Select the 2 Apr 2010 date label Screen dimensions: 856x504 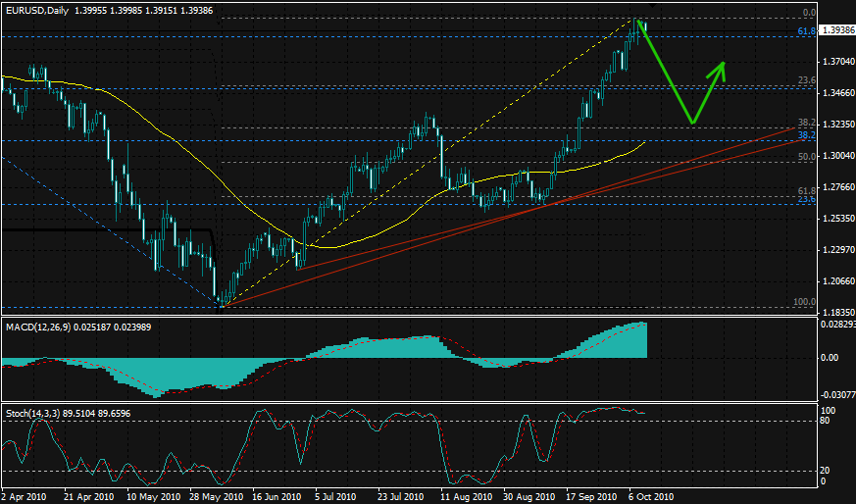(24, 496)
